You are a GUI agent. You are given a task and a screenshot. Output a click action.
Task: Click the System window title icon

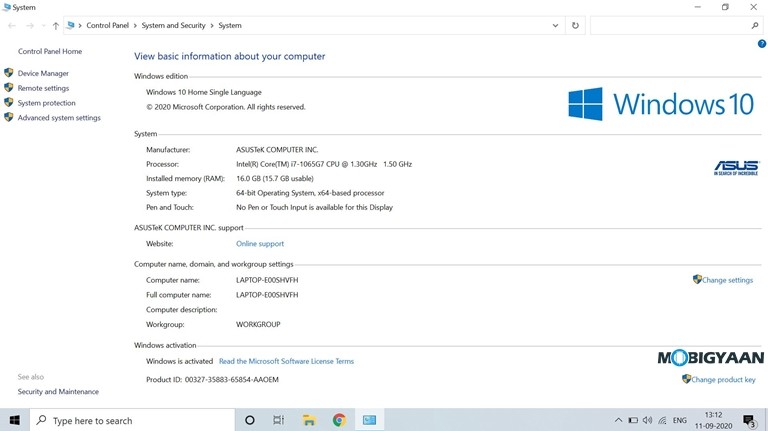point(6,7)
